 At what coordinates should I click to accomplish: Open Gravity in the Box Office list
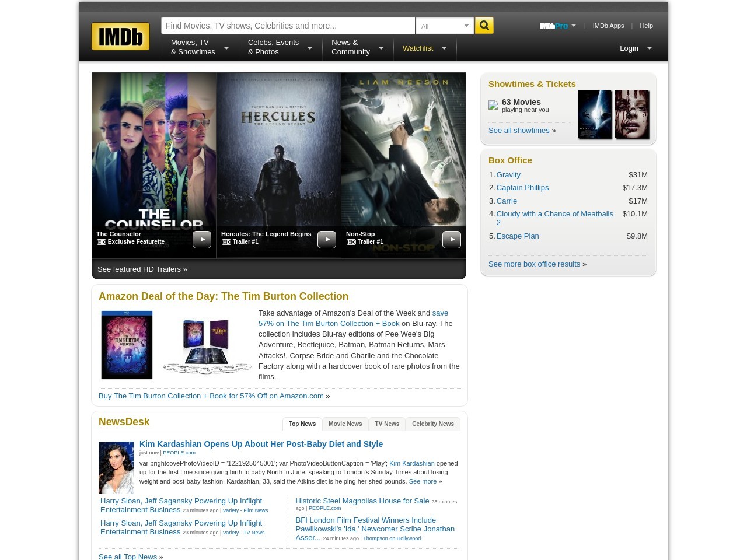coord(508,175)
